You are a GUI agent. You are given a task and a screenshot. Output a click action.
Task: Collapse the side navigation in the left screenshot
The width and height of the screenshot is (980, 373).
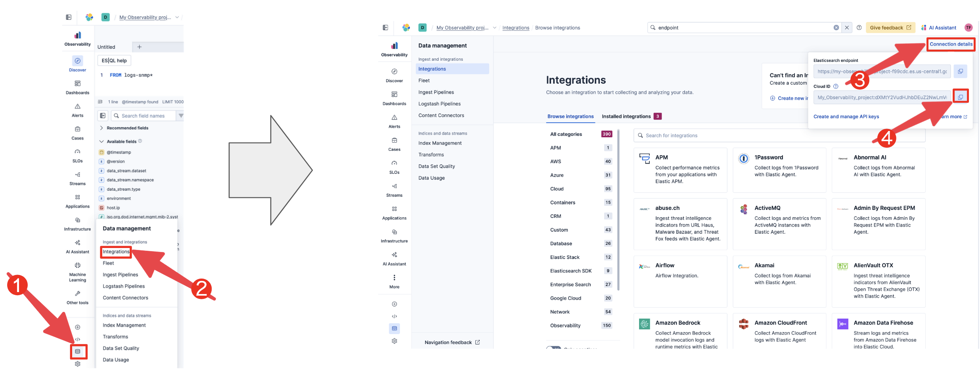pyautogui.click(x=69, y=17)
